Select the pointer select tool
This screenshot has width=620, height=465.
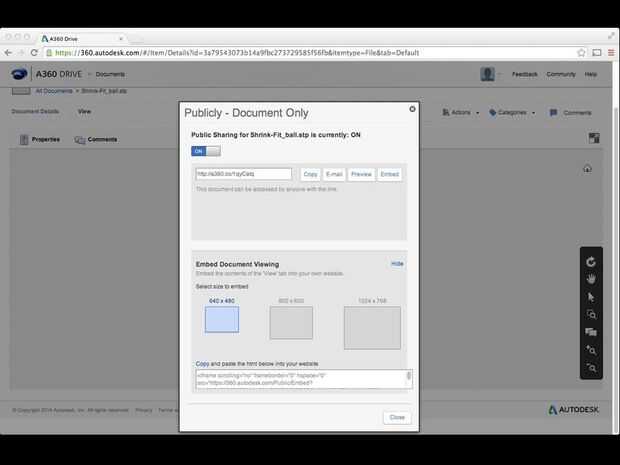point(591,297)
